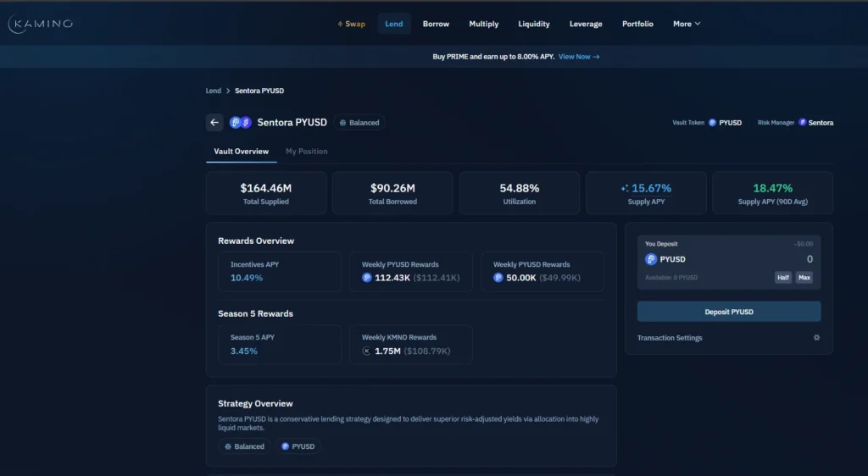Click the KMNO icon next to 1.75M
This screenshot has height=476, width=868.
tap(366, 351)
